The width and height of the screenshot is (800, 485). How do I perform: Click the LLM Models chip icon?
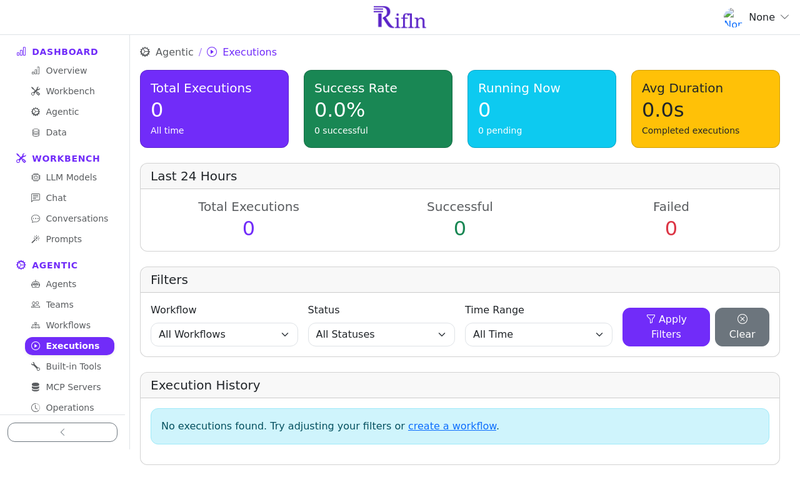[x=35, y=177]
